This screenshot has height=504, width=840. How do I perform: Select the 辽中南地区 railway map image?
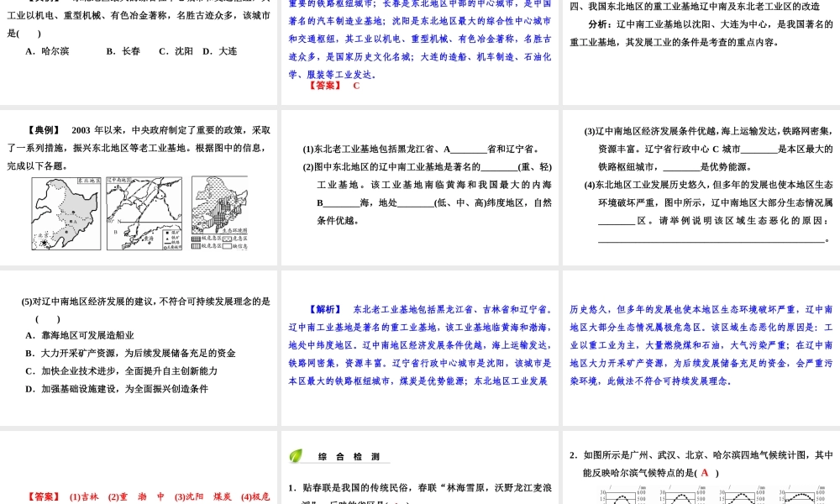pyautogui.click(x=144, y=213)
